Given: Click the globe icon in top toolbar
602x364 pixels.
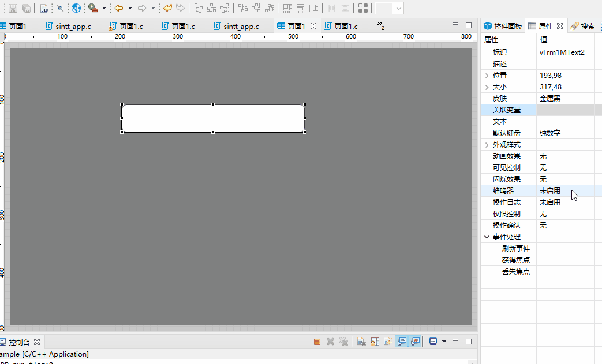Looking at the screenshot, I should coord(76,8).
